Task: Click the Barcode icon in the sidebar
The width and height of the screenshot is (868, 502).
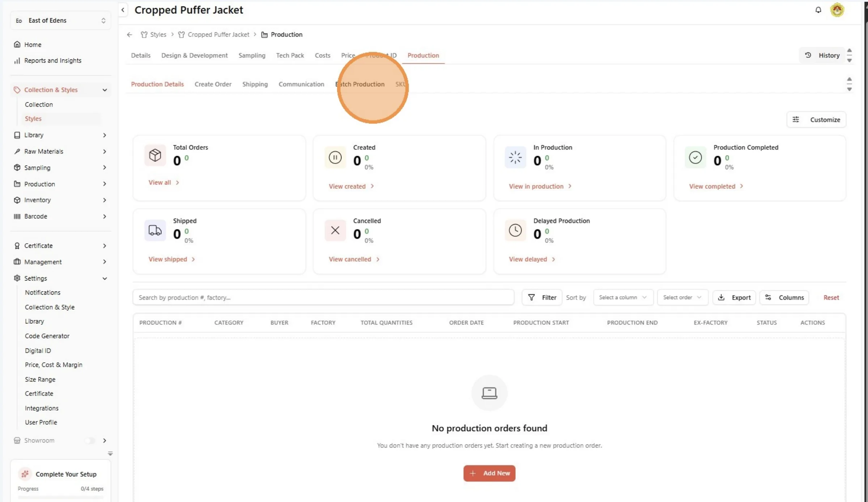Action: [x=17, y=216]
